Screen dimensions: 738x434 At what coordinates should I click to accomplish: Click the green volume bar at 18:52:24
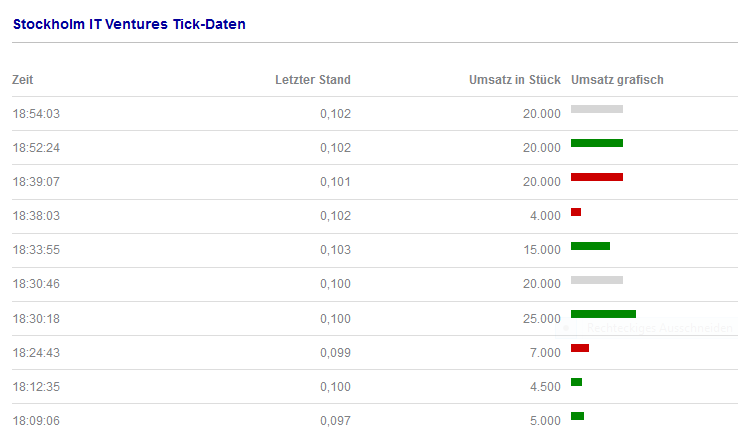596,143
